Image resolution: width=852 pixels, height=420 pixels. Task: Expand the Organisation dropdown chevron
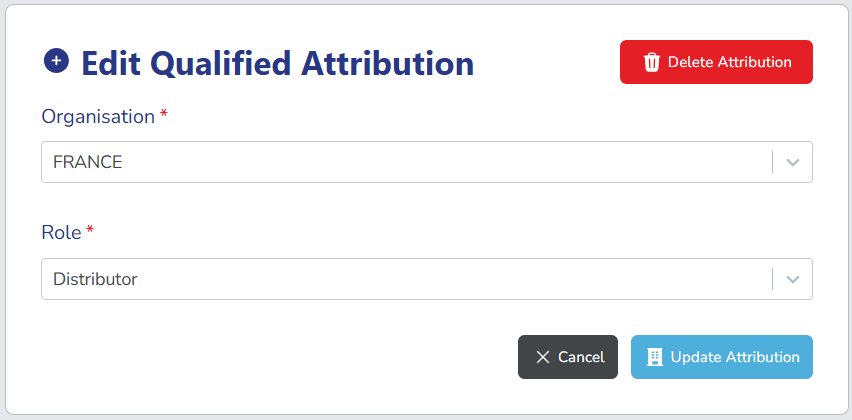(x=793, y=162)
